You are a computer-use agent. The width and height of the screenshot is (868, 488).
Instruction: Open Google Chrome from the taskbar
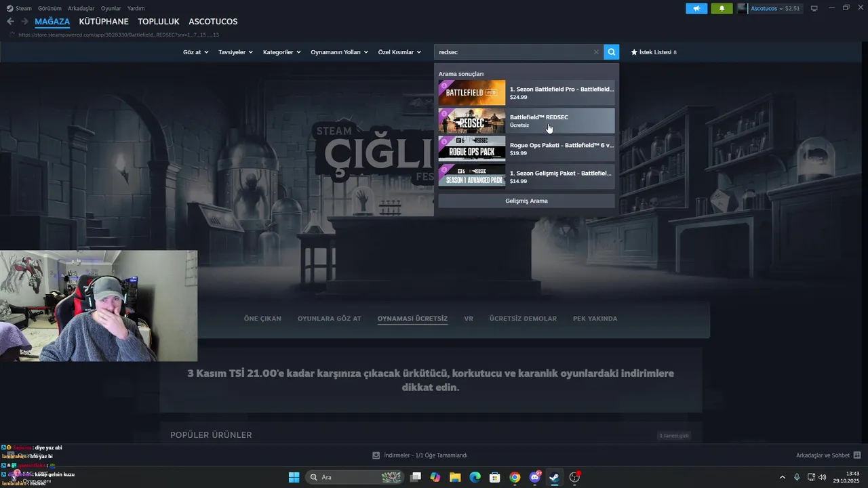pos(515,477)
